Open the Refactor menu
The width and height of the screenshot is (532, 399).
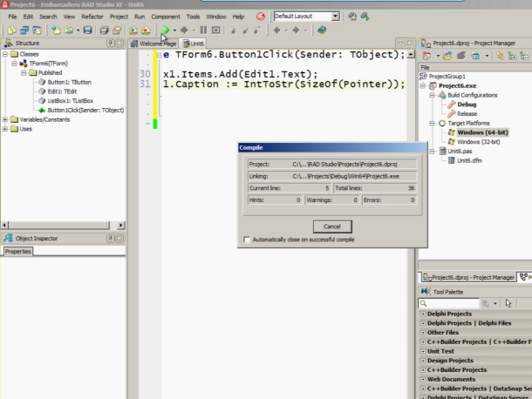(x=92, y=17)
